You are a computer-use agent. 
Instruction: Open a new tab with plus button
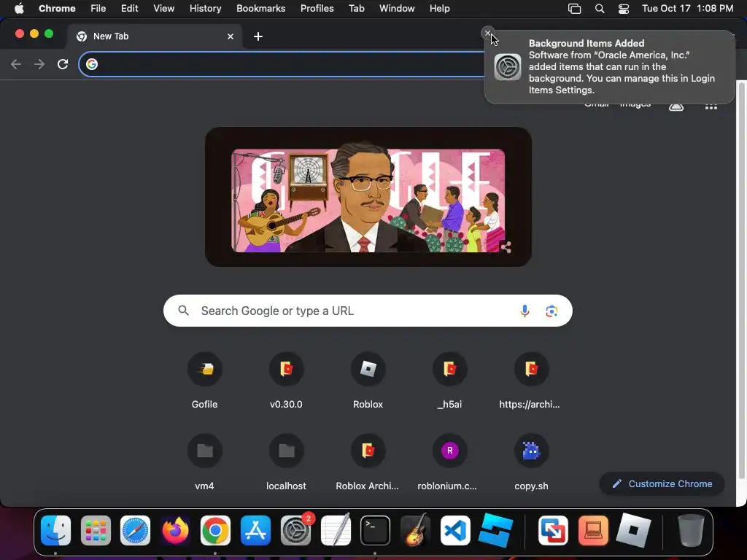click(x=258, y=36)
